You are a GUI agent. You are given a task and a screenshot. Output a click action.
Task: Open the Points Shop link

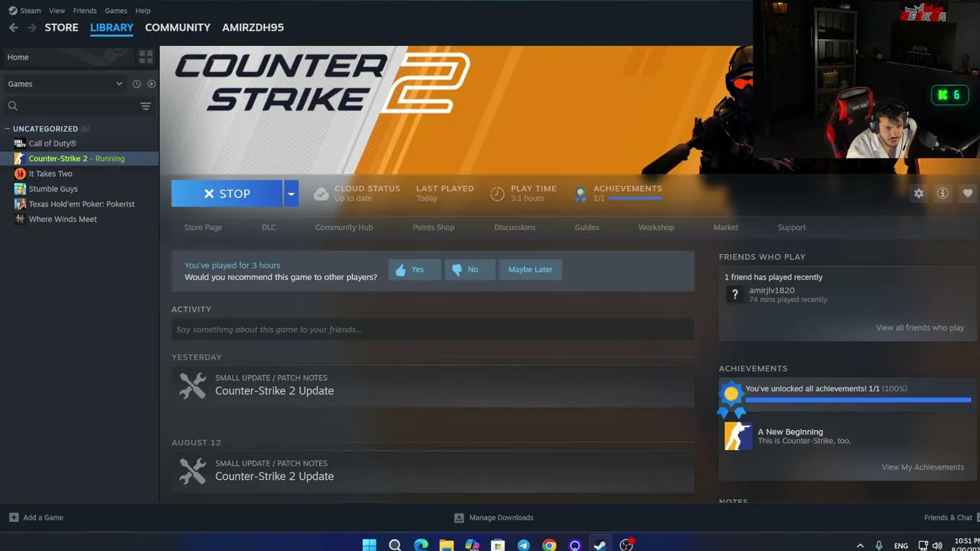click(433, 227)
